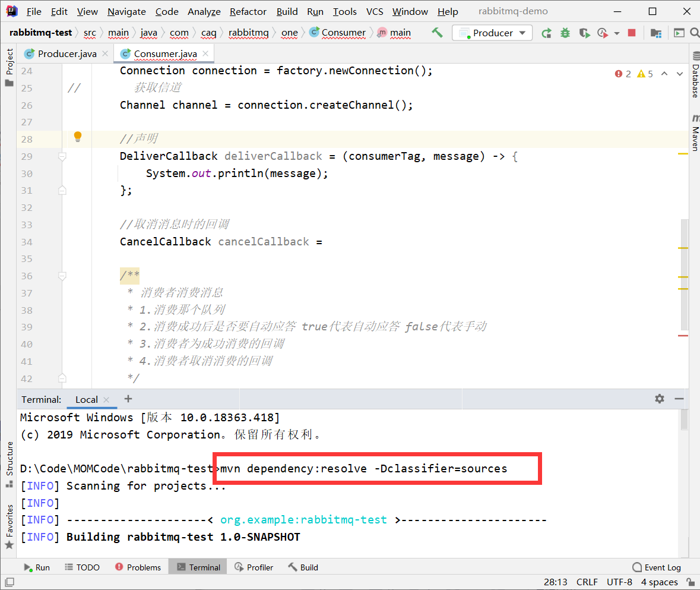Screen dimensions: 700x590
Task: Collapse the doc comment fold at line 36
Action: pyautogui.click(x=62, y=276)
